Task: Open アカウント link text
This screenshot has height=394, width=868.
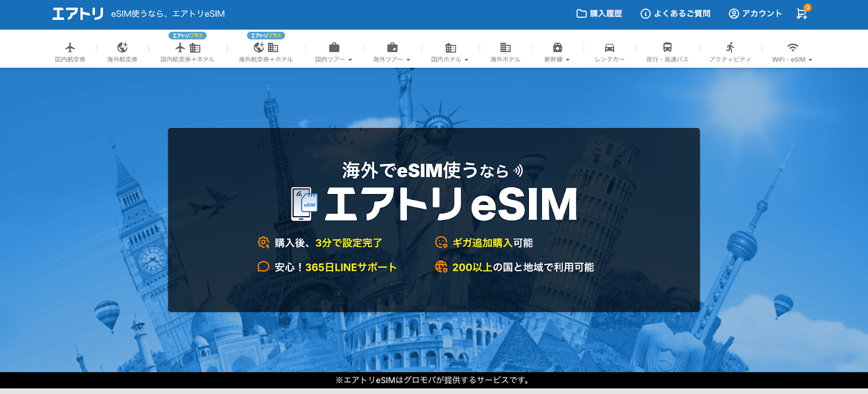Action: tap(762, 14)
